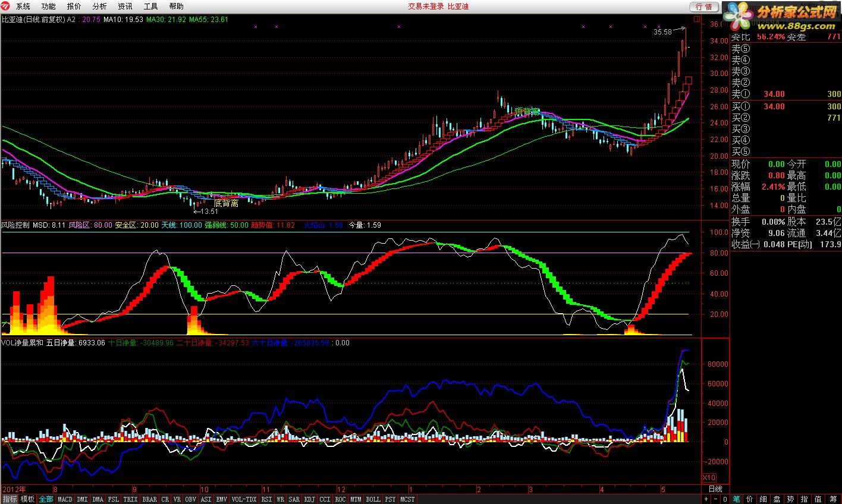Click the 卖① price 34.00 row

pyautogui.click(x=786, y=94)
